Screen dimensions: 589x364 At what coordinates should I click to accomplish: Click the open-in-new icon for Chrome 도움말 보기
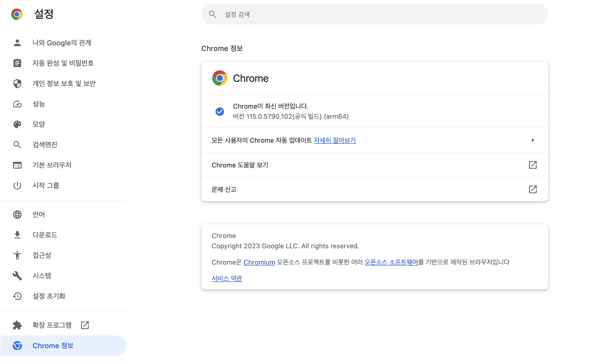coord(533,165)
